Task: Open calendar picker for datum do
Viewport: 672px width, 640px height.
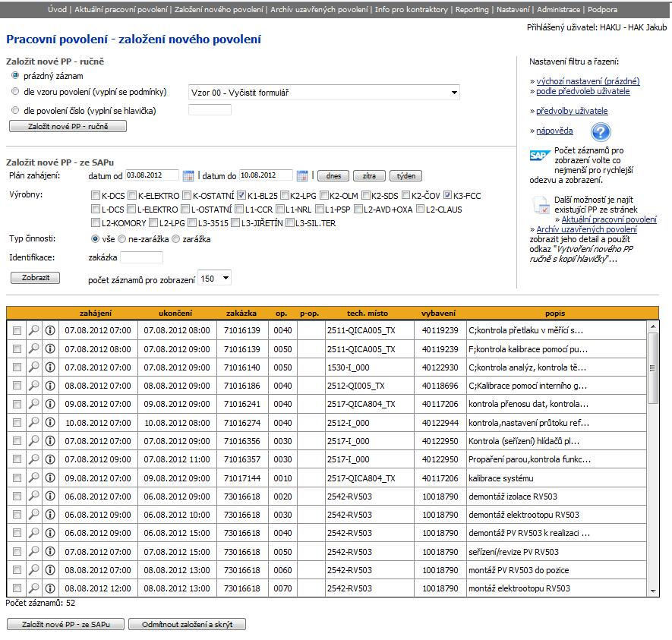Action: click(x=302, y=175)
